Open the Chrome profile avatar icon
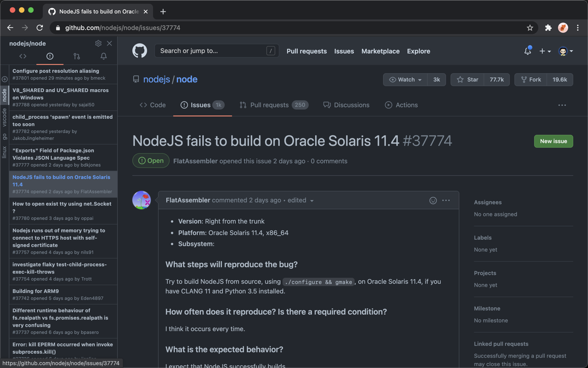The image size is (588, 368). [x=563, y=28]
